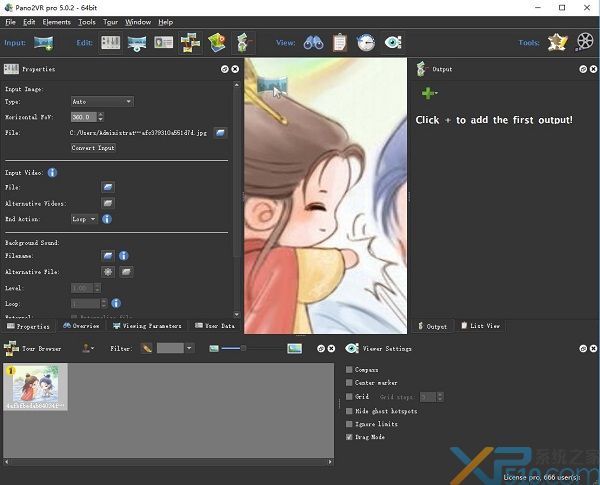
Task: Browse for Input Image file
Action: click(x=220, y=133)
